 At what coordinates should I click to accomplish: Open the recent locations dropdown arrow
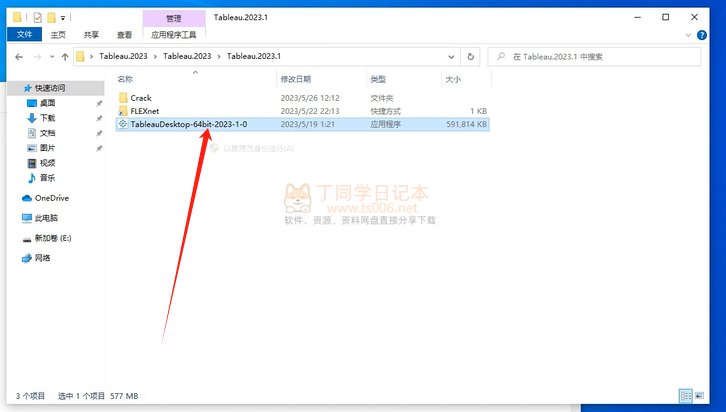click(52, 57)
